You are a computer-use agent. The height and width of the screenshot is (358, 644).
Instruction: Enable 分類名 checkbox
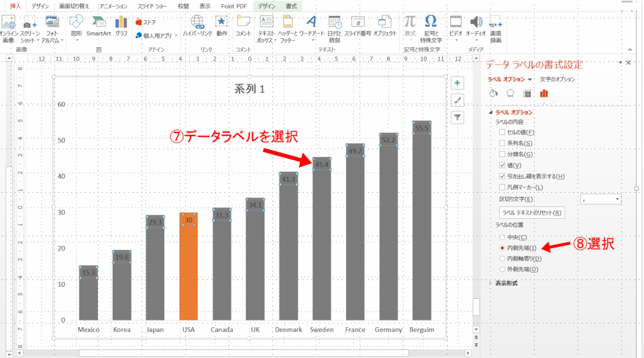[x=502, y=154]
